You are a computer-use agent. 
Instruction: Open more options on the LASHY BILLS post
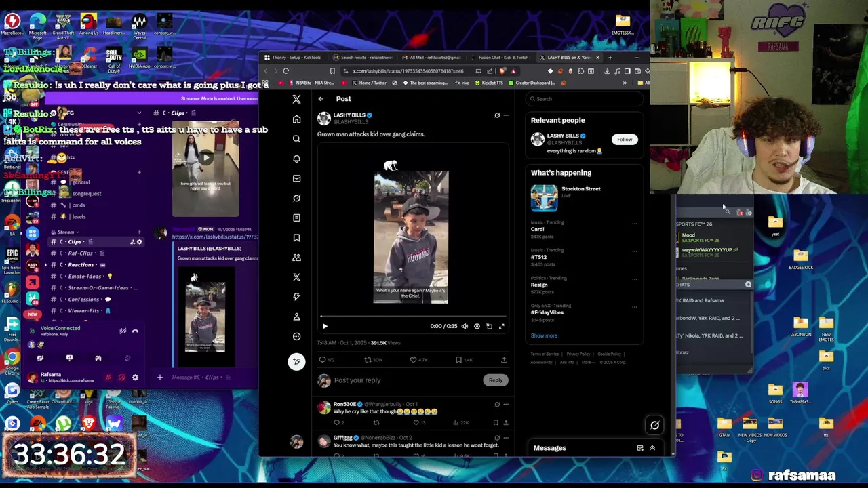click(506, 115)
